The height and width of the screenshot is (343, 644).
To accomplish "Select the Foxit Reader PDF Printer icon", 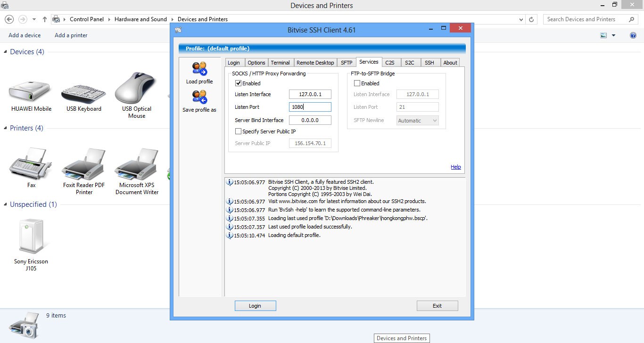I will coord(84,165).
